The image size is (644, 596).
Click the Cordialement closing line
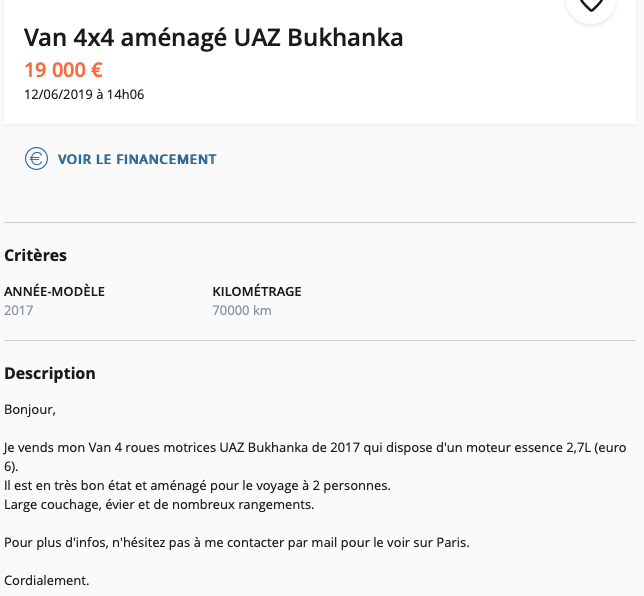point(47,580)
